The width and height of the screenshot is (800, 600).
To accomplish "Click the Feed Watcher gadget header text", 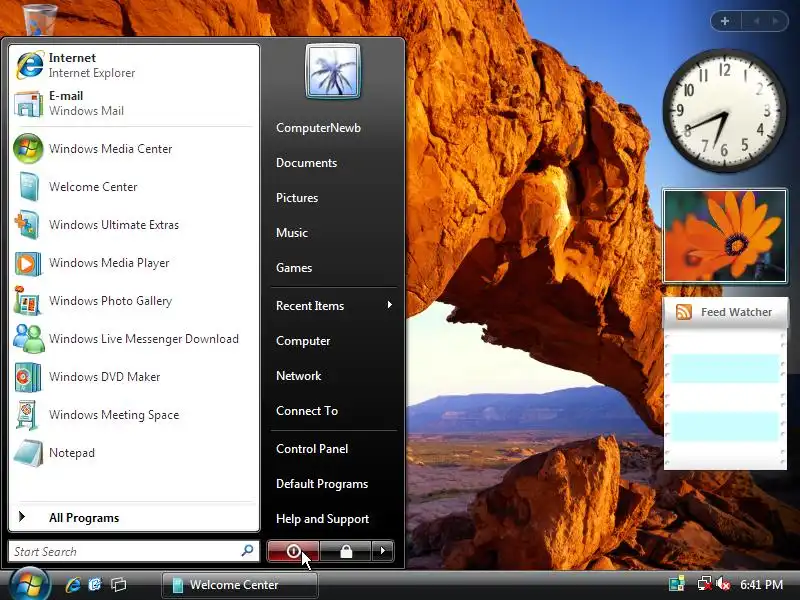I will (x=736, y=312).
